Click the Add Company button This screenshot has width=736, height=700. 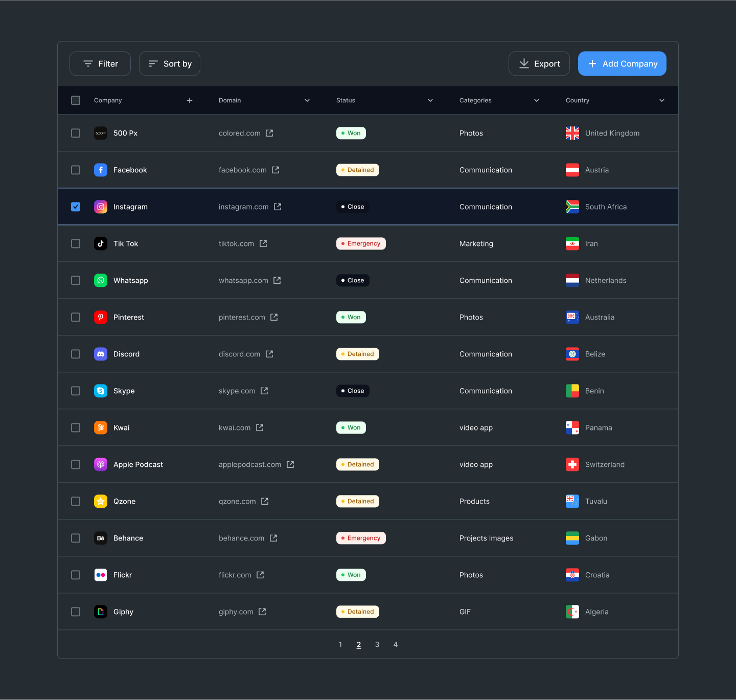coord(622,63)
